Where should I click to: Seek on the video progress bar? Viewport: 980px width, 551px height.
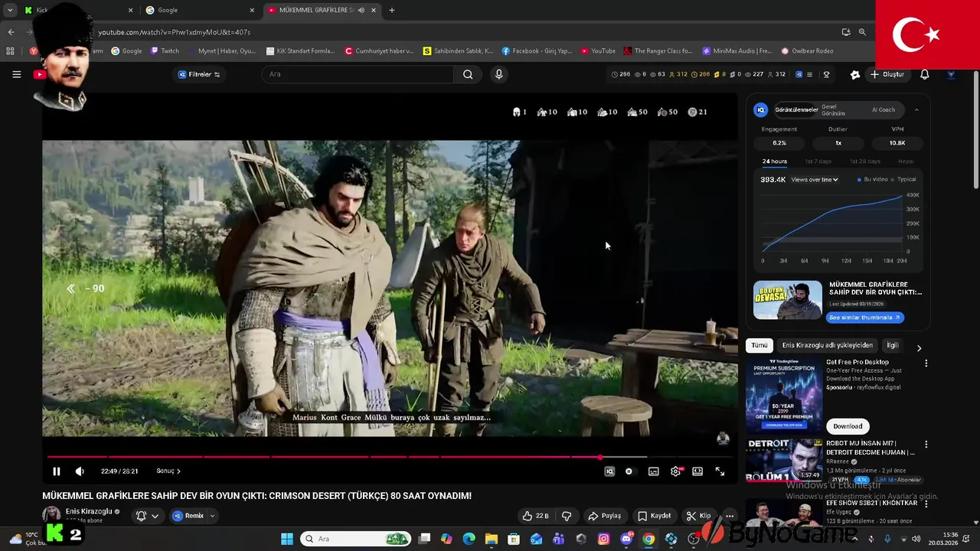coord(390,458)
